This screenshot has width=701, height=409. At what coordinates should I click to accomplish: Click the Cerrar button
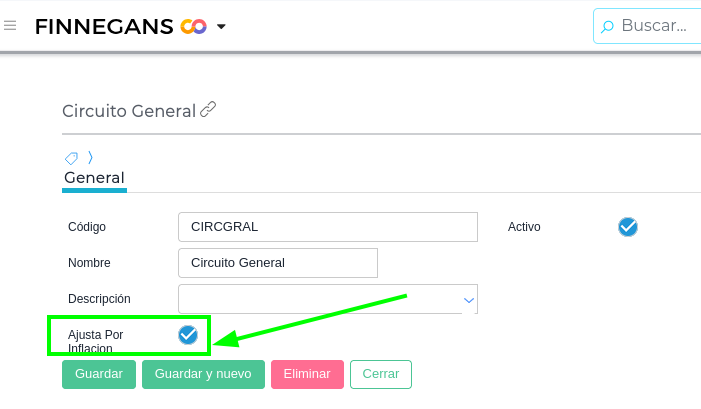click(x=380, y=374)
